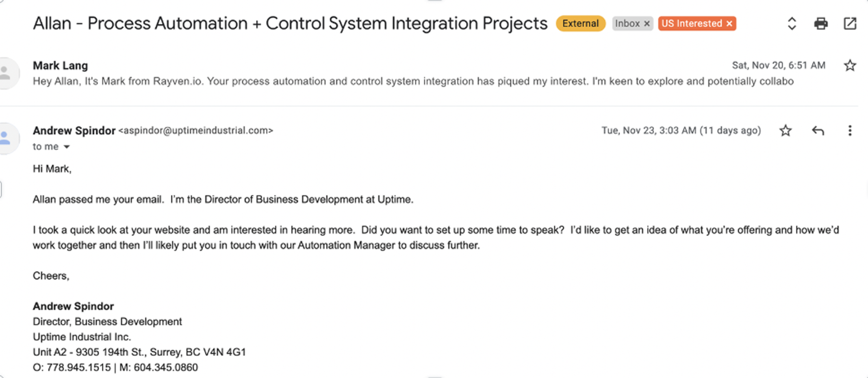The image size is (868, 378).
Task: Show recipient details next to 'to me'
Action: [67, 147]
